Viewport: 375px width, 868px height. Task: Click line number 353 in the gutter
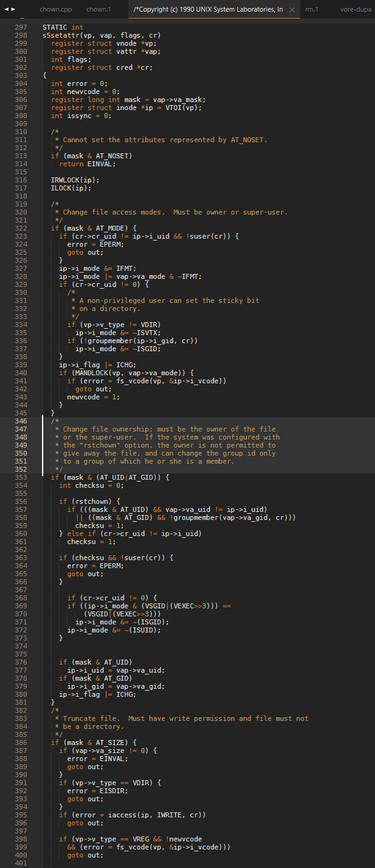point(20,477)
